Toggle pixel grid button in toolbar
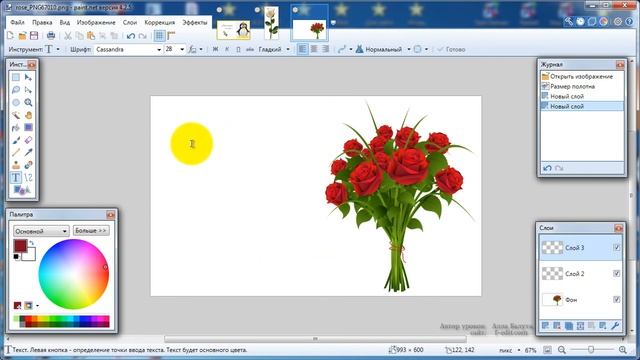Image resolution: width=640 pixels, height=360 pixels. pyautogui.click(x=159, y=36)
